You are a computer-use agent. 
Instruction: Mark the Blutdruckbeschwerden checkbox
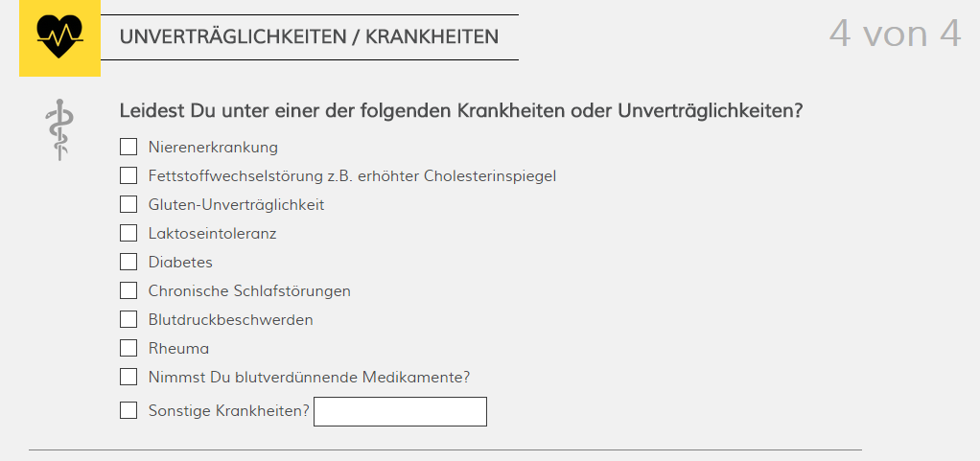click(128, 319)
